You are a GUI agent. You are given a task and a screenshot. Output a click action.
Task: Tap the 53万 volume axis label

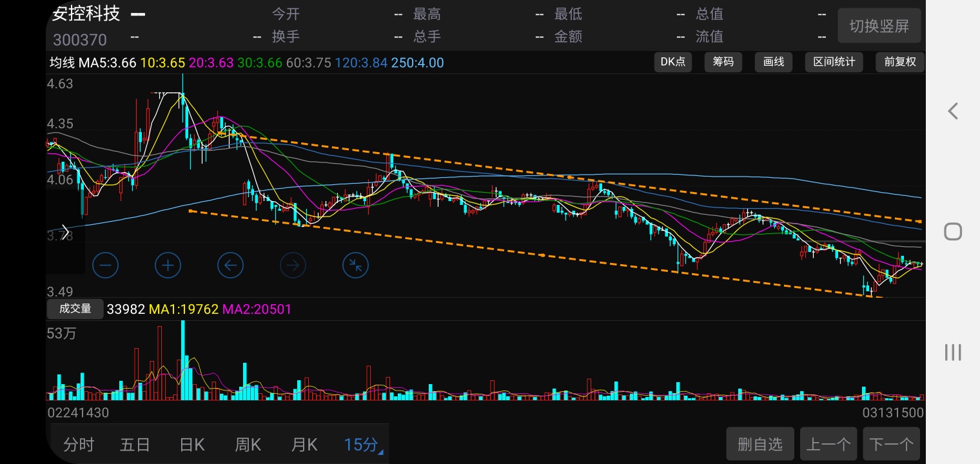click(62, 333)
